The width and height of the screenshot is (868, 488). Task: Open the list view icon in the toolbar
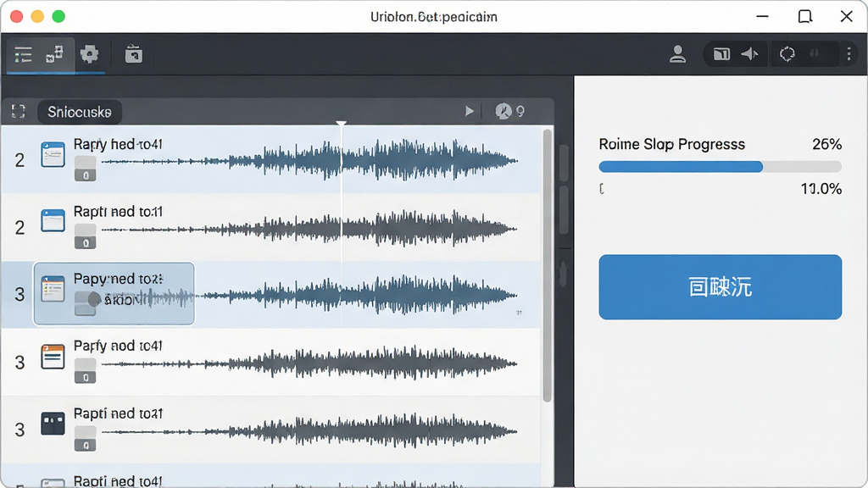point(23,55)
